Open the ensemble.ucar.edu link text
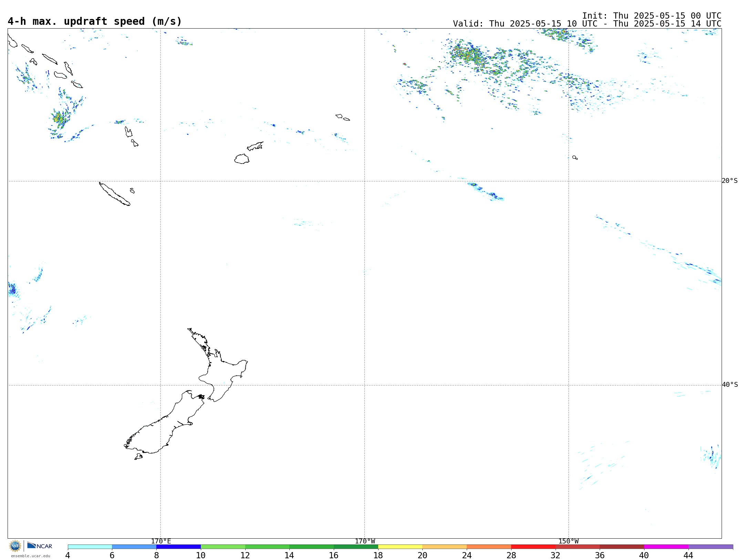 [x=30, y=556]
